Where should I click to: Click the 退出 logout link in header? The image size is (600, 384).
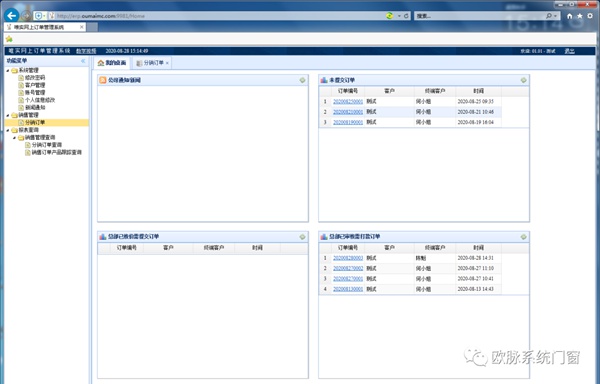[569, 51]
